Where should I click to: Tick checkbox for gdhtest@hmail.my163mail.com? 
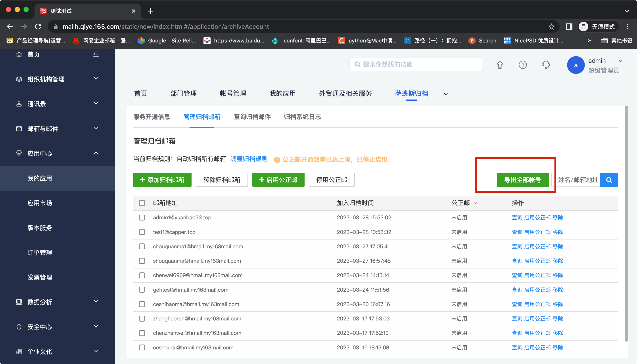pyautogui.click(x=142, y=289)
